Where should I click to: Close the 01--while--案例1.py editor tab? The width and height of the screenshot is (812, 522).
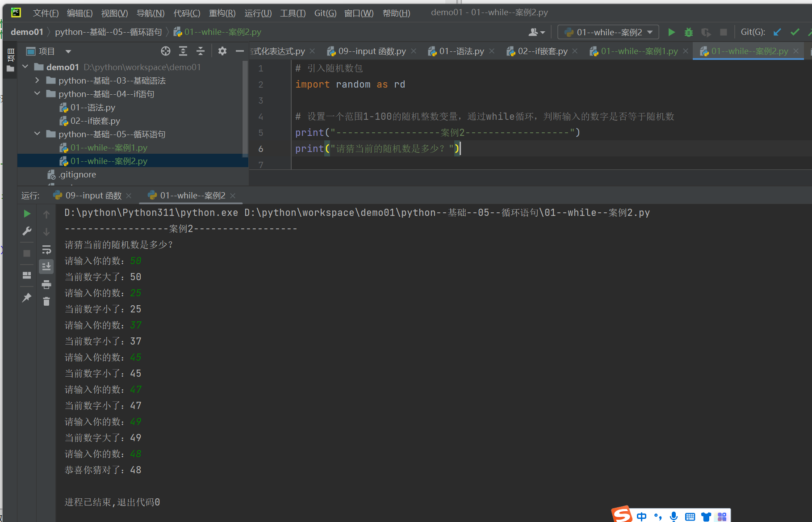coord(686,51)
